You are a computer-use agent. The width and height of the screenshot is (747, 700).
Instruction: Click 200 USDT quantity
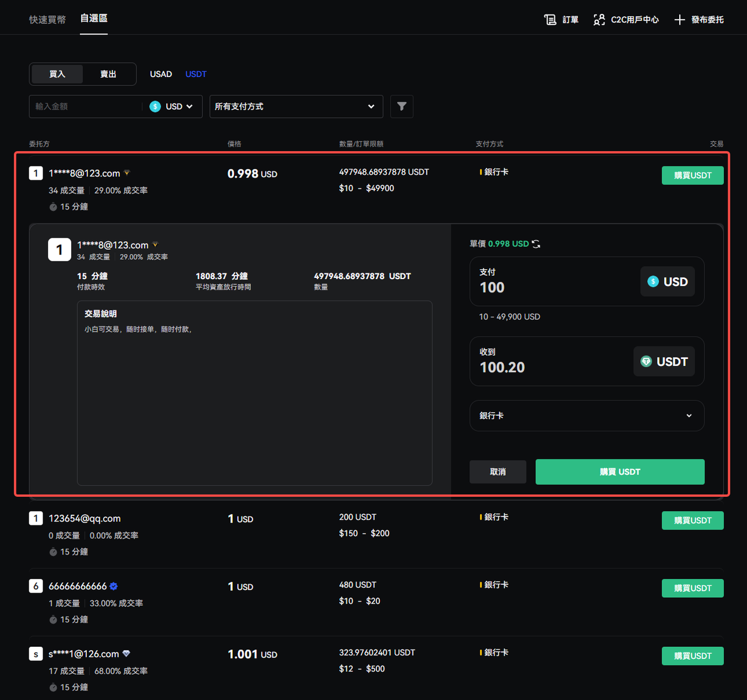tap(358, 517)
